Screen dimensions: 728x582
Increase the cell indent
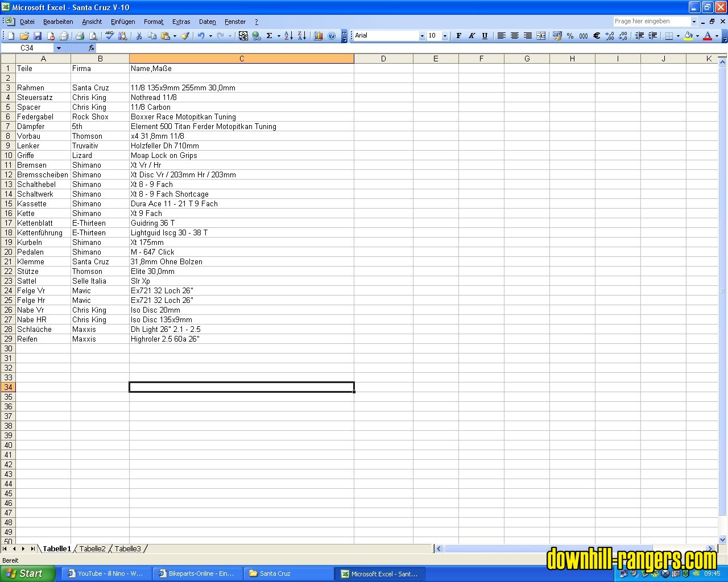[652, 36]
